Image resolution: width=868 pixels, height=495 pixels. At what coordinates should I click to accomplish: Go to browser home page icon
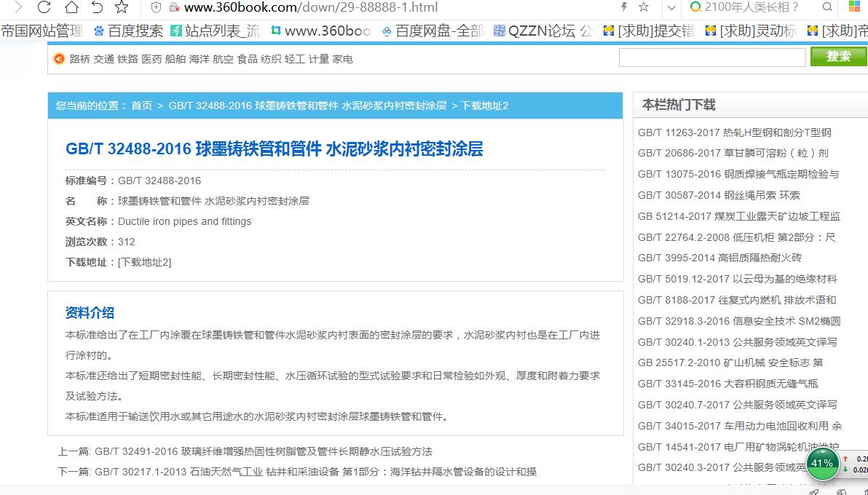pyautogui.click(x=71, y=8)
